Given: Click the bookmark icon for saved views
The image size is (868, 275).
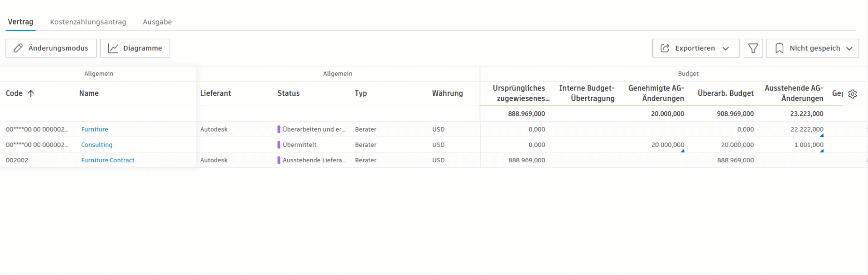Looking at the screenshot, I should coord(779,48).
